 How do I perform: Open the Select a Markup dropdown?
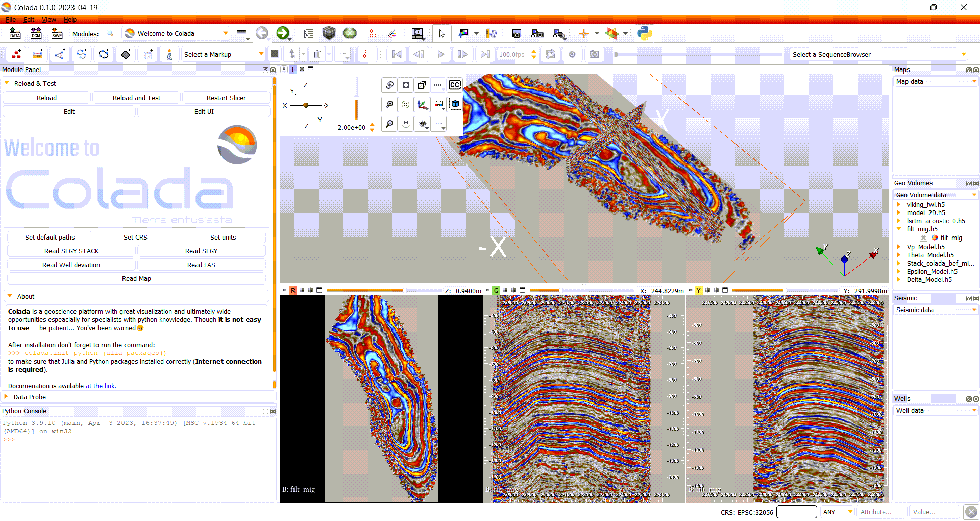point(224,54)
